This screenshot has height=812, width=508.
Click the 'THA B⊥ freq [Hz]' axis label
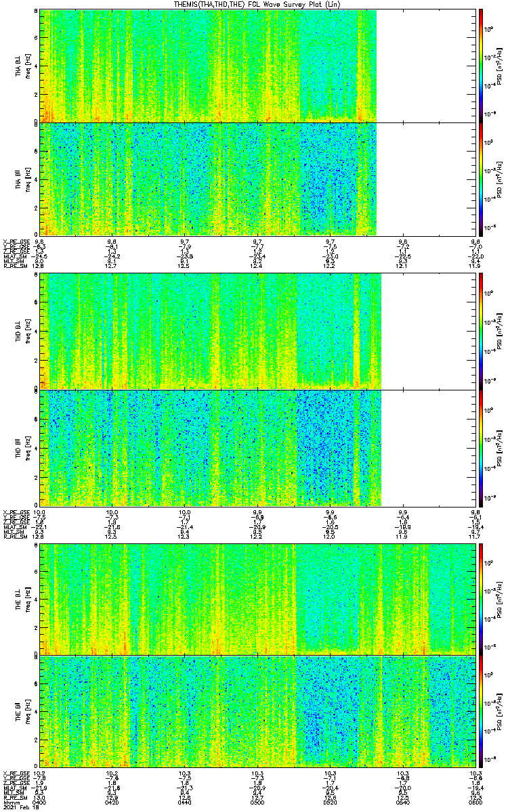tap(23, 66)
